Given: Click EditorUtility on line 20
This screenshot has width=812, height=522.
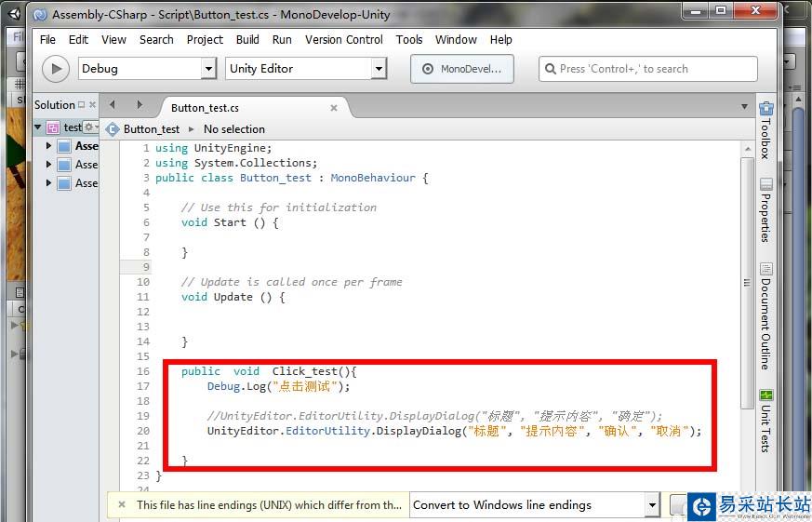Looking at the screenshot, I should (x=327, y=431).
